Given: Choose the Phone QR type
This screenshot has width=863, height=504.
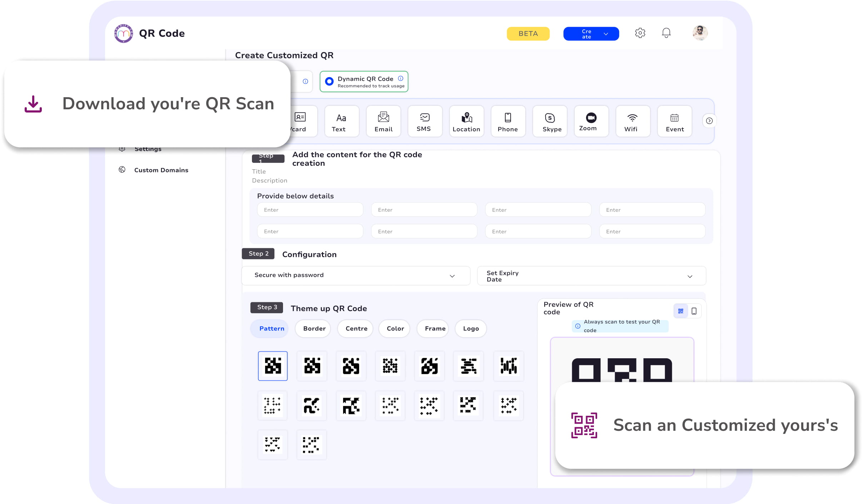Looking at the screenshot, I should [508, 121].
